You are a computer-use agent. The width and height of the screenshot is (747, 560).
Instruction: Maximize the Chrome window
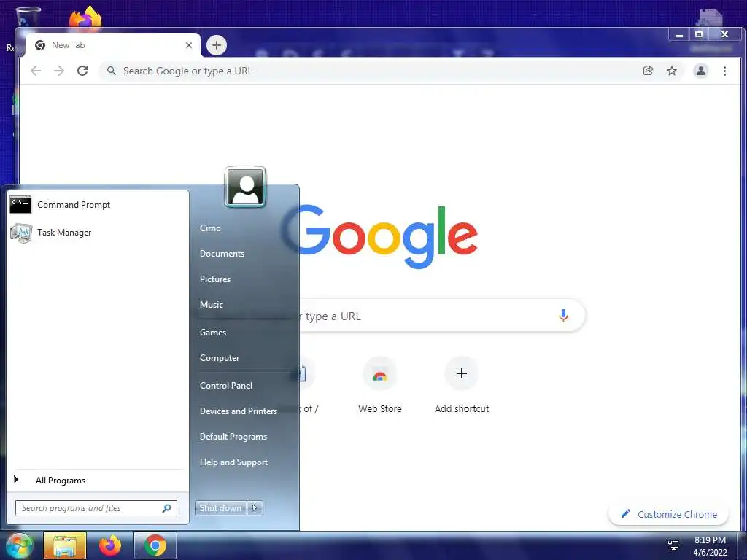click(x=699, y=35)
